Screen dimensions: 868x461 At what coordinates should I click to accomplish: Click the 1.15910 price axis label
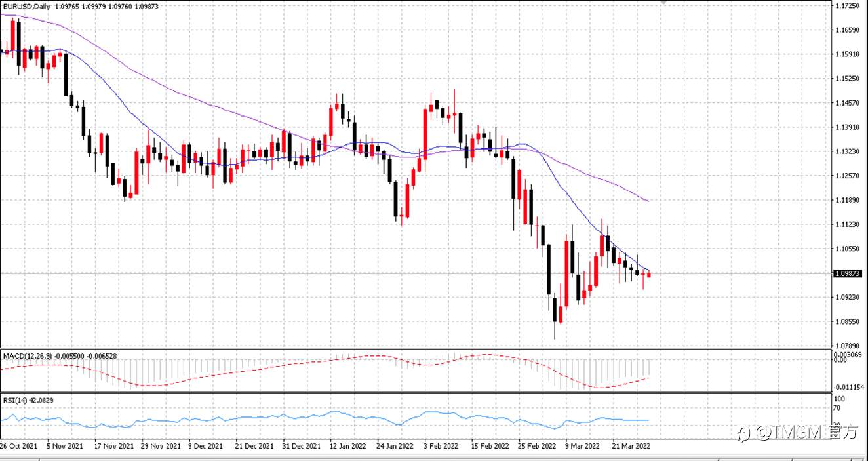pyautogui.click(x=848, y=54)
